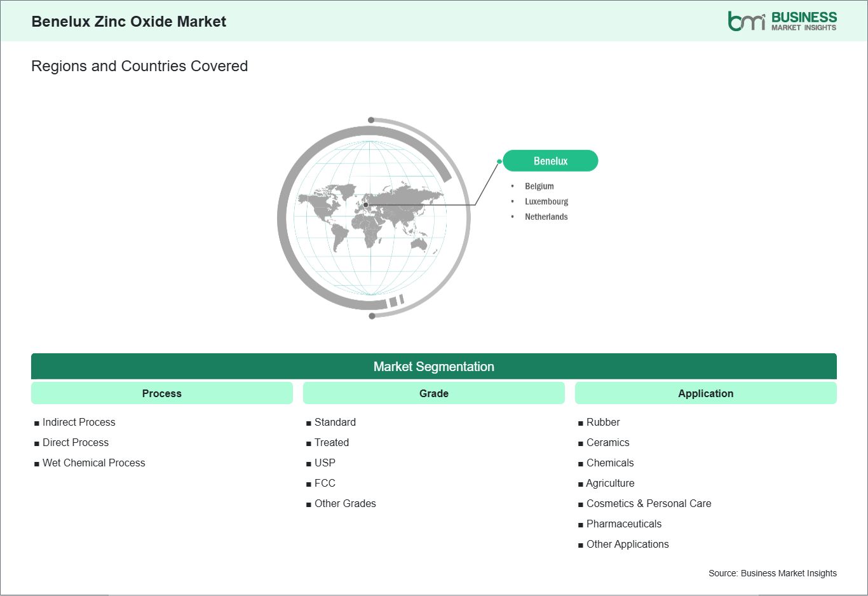Click 'Rubber' application item
The width and height of the screenshot is (868, 596).
603,422
